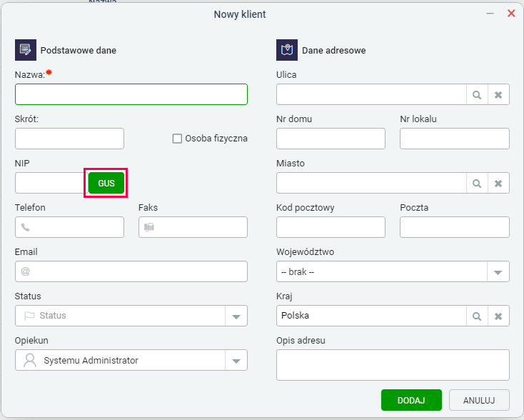Click into the Email input field

tap(131, 271)
